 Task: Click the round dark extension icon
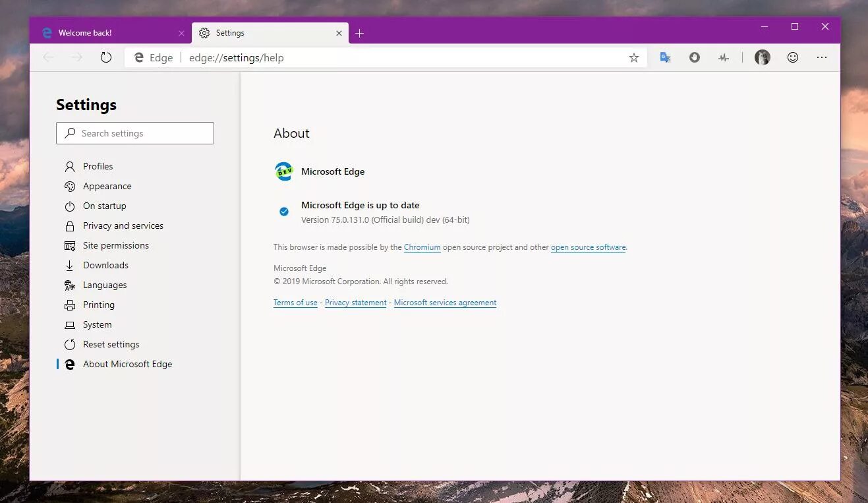click(x=695, y=57)
